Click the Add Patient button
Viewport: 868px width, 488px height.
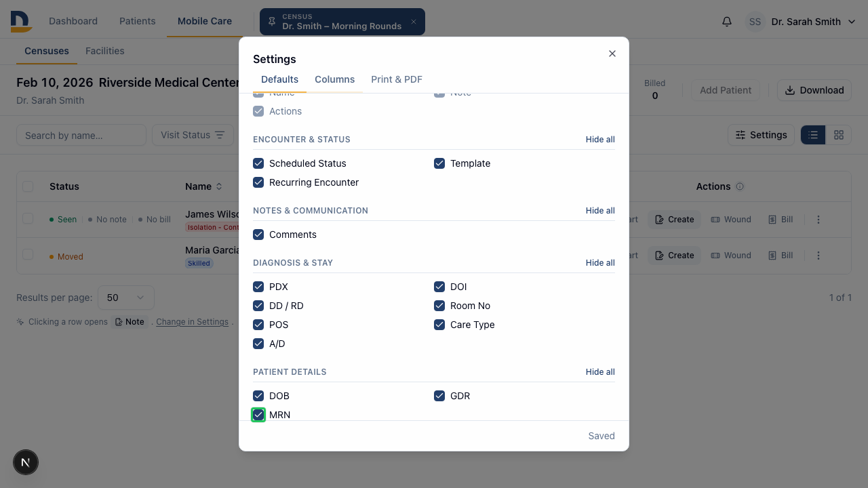[x=726, y=90]
